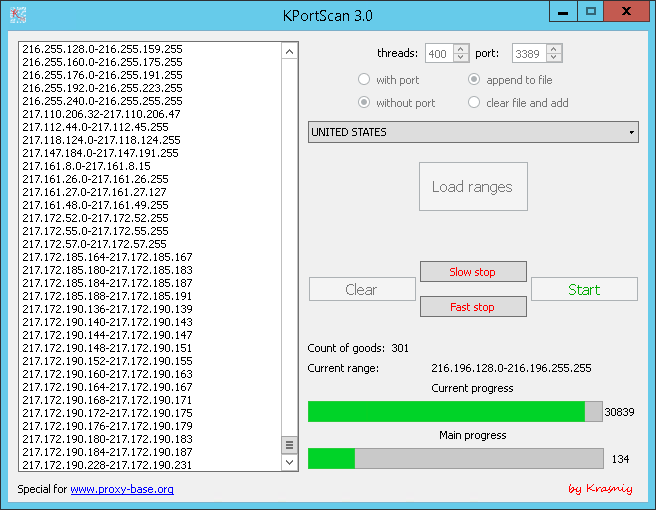Select range 216.255.128.0-216.255.159.255

(102, 49)
